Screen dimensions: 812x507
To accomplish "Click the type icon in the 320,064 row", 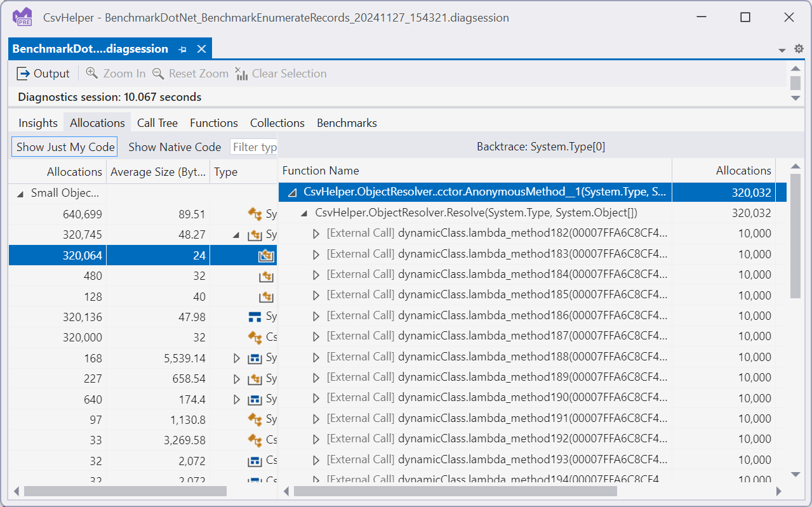I will pyautogui.click(x=266, y=256).
